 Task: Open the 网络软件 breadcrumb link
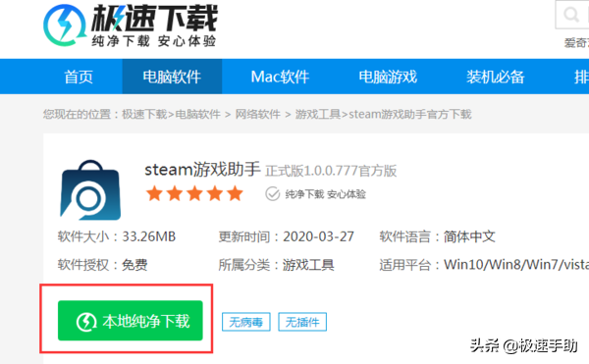257,114
